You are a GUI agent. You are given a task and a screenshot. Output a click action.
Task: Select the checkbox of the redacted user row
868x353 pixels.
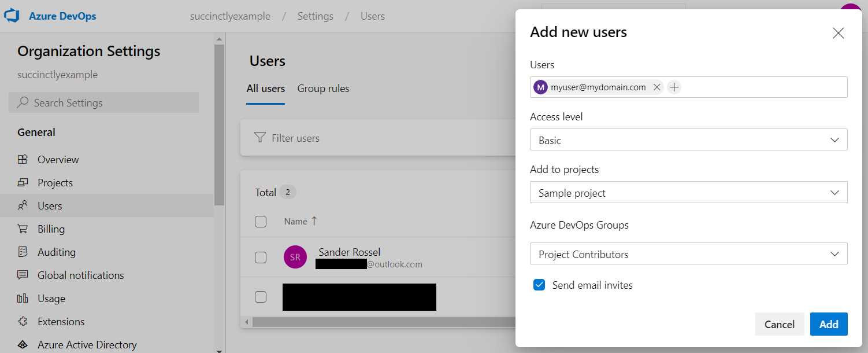coord(261,297)
